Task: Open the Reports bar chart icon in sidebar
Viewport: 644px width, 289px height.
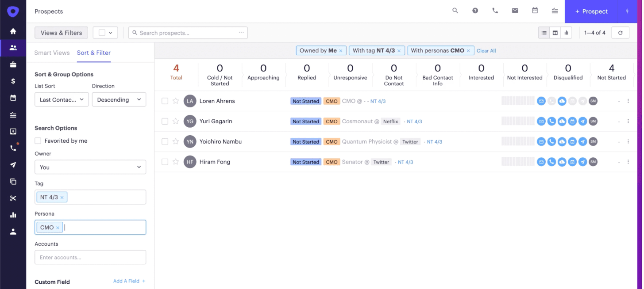Action: (13, 215)
